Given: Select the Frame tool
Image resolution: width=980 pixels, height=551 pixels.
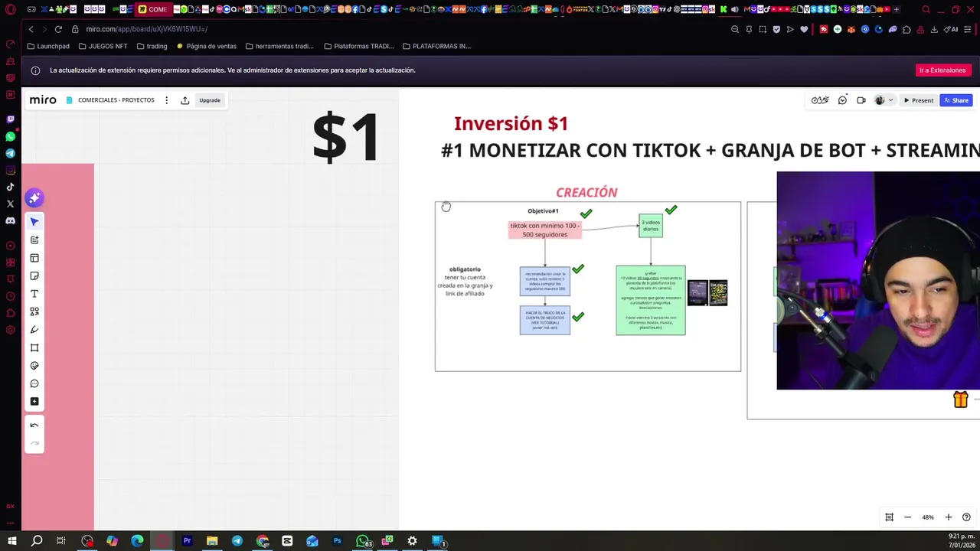Looking at the screenshot, I should coord(34,347).
